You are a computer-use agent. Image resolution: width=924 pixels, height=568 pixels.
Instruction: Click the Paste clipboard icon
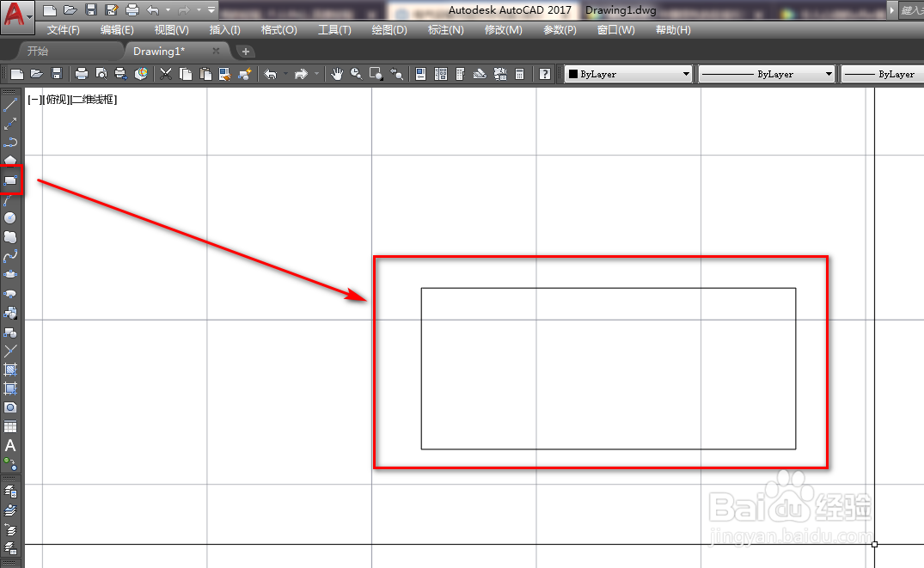coord(205,74)
